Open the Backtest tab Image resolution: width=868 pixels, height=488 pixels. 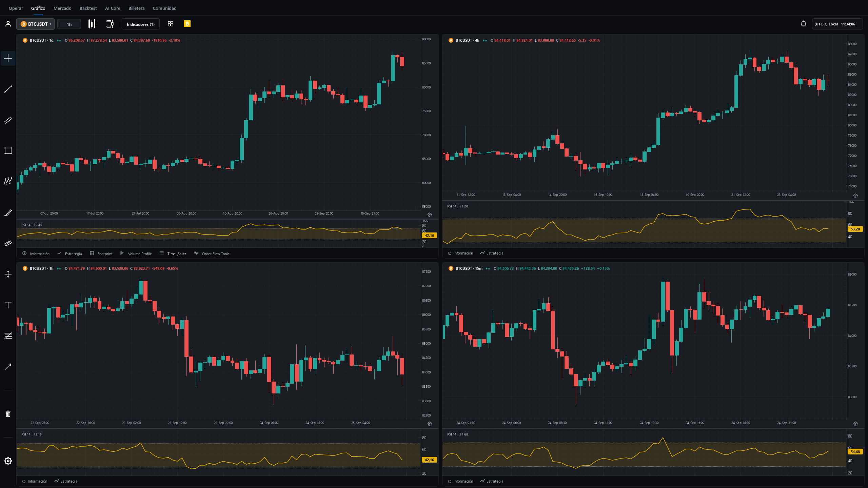pos(88,8)
